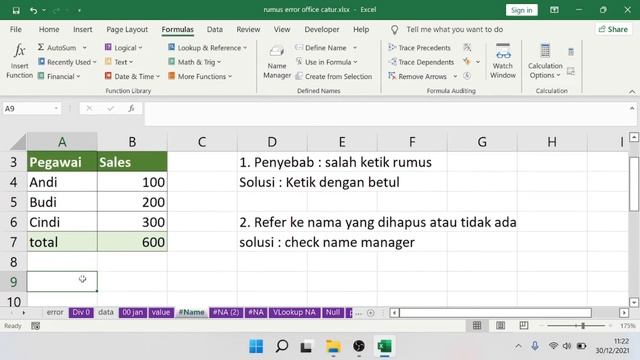Click the Share button

pos(613,29)
